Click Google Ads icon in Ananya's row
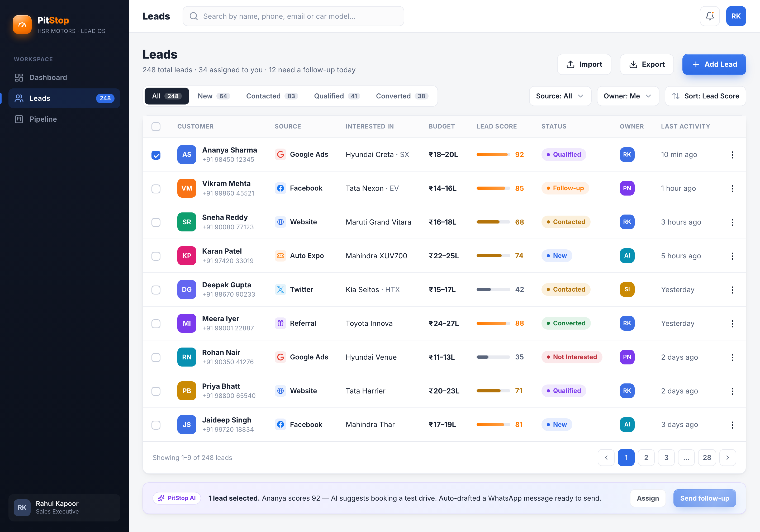This screenshot has width=760, height=532. tap(280, 155)
